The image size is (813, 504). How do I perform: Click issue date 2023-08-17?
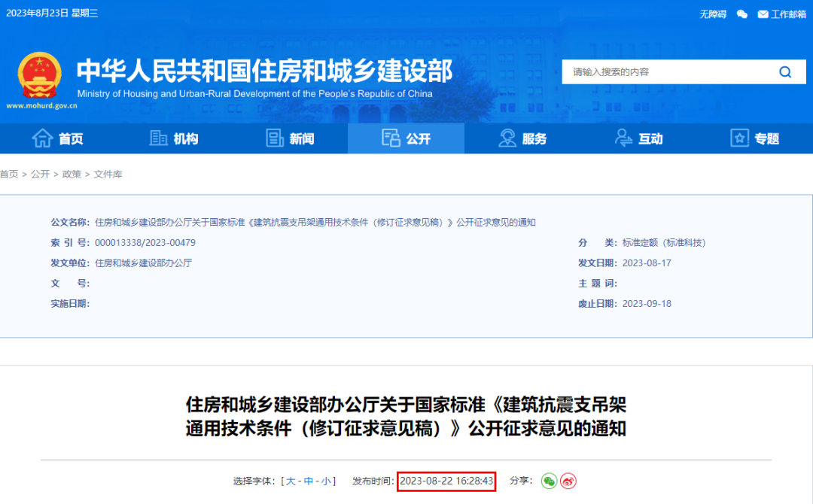pos(647,263)
